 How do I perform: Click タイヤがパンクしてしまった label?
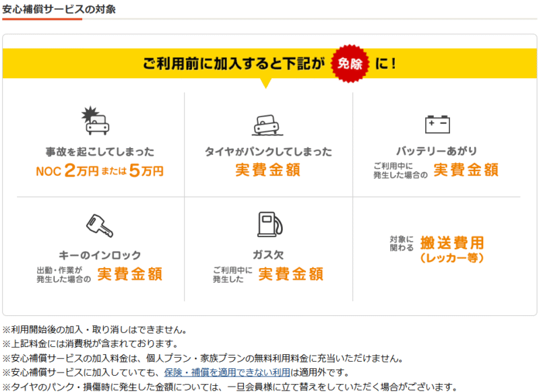[268, 152]
